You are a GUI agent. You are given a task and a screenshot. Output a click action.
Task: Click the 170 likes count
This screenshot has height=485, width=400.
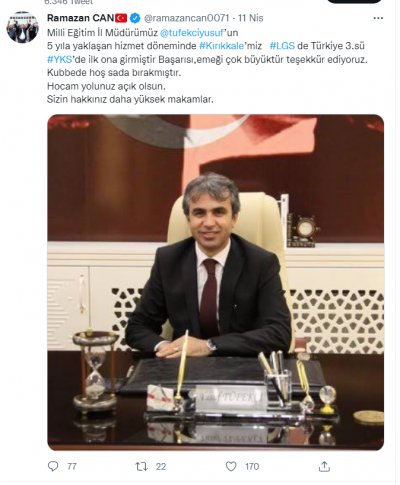pos(252,466)
